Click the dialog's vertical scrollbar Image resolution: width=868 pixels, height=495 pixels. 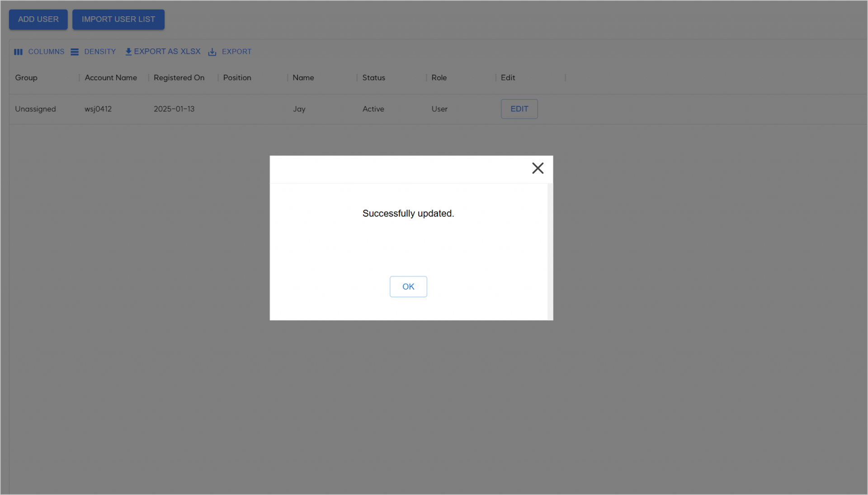point(550,251)
